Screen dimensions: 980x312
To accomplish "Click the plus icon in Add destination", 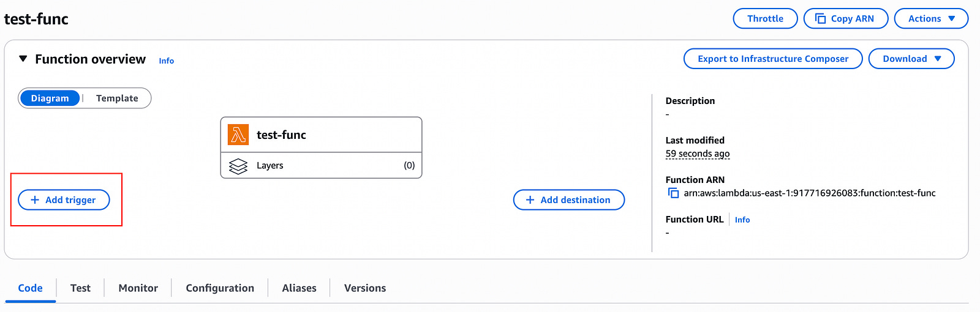I will 530,200.
